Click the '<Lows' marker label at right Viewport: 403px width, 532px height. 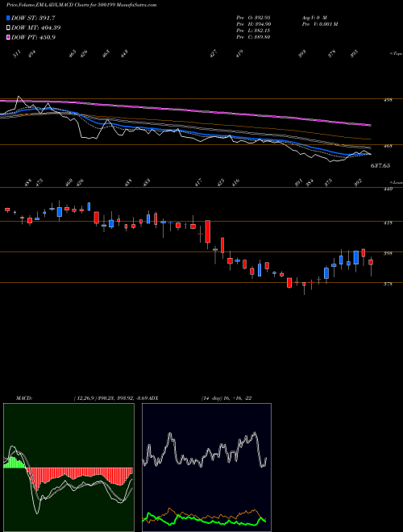(396, 182)
